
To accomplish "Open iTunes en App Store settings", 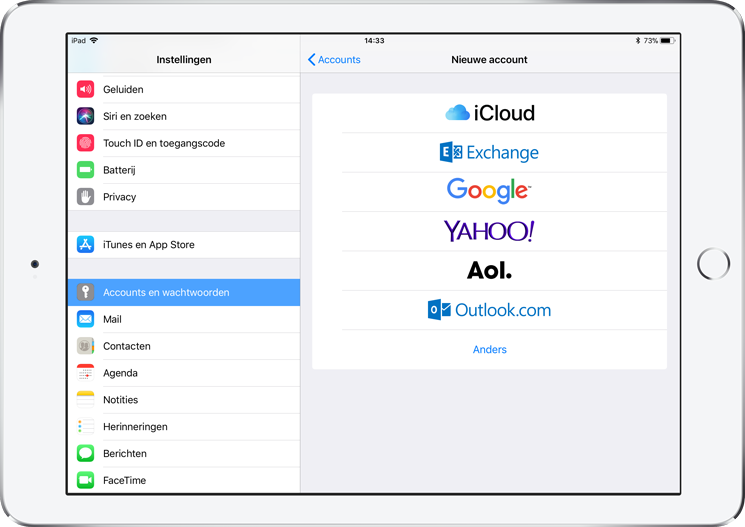I will (x=184, y=245).
